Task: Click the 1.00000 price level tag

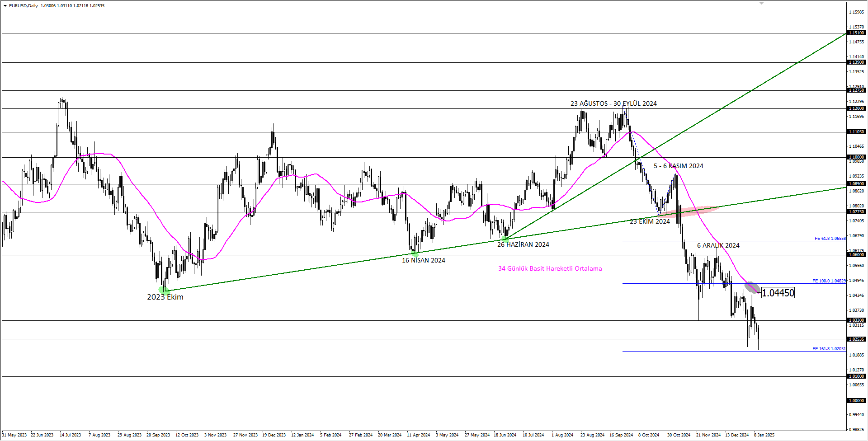Action: (x=856, y=401)
